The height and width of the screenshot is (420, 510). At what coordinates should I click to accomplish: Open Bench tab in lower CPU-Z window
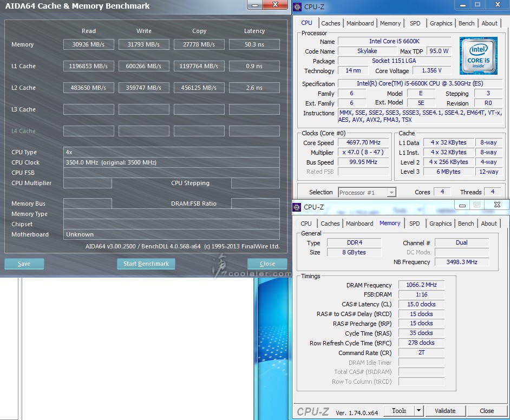tap(466, 224)
